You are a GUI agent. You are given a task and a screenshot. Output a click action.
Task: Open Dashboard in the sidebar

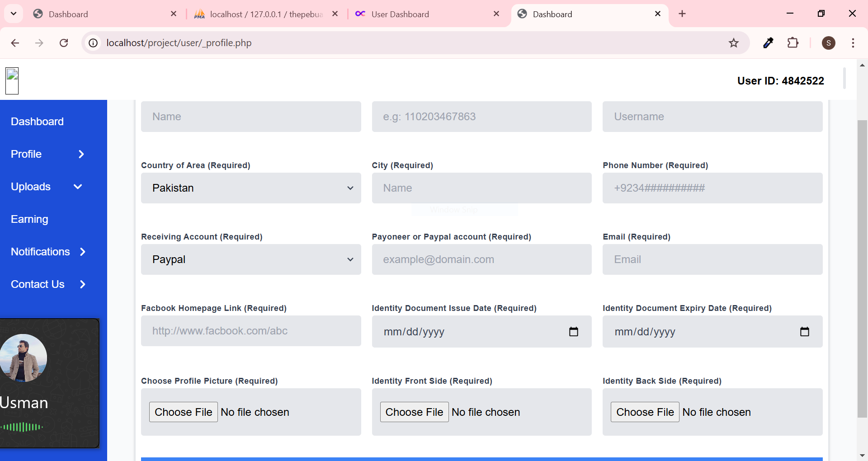[x=37, y=122]
